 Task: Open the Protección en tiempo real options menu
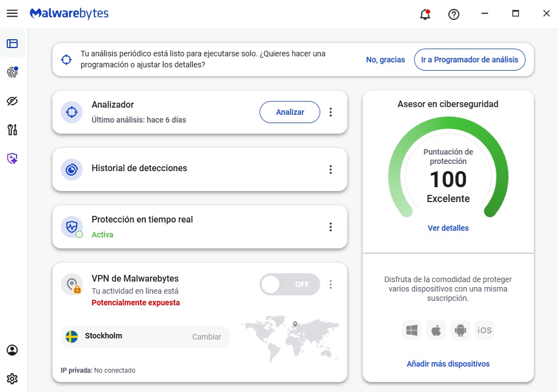tap(331, 227)
